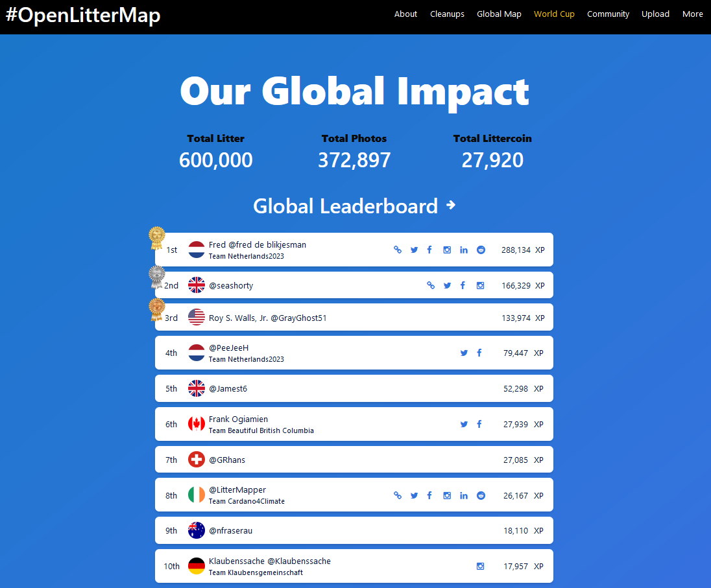711x588 pixels.
Task: Open @LitterMapper's personal link icon
Action: tap(398, 495)
